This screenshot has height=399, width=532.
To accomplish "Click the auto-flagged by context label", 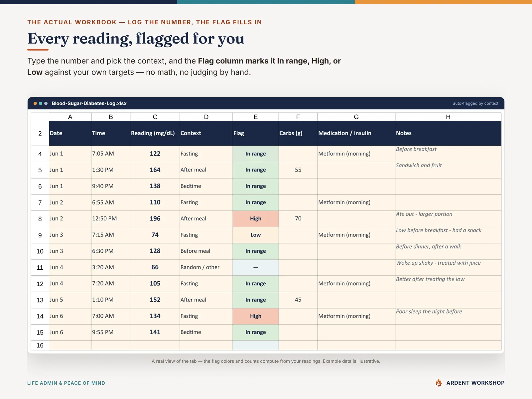I will 475,103.
